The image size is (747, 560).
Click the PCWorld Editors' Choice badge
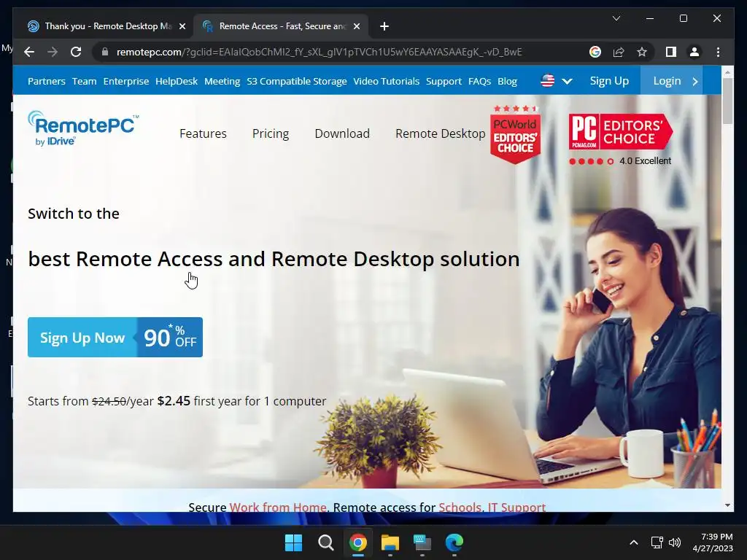516,134
